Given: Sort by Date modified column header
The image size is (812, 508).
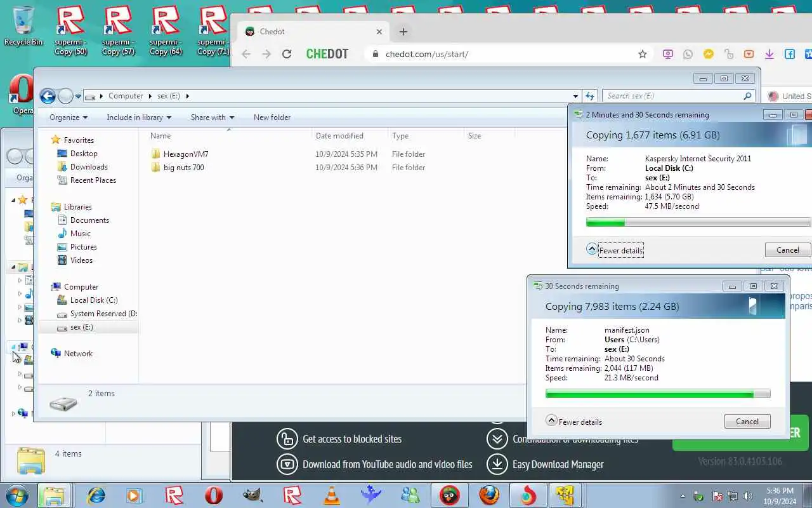Looking at the screenshot, I should pos(350,135).
